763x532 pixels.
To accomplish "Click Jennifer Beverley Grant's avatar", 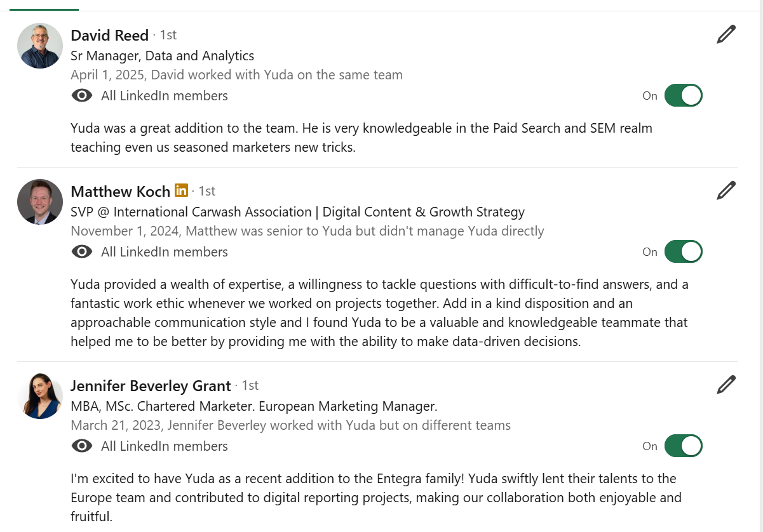I will tap(40, 396).
